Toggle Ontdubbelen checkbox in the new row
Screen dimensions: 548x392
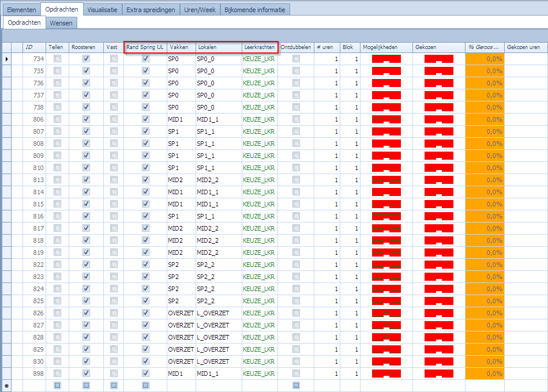click(x=296, y=385)
